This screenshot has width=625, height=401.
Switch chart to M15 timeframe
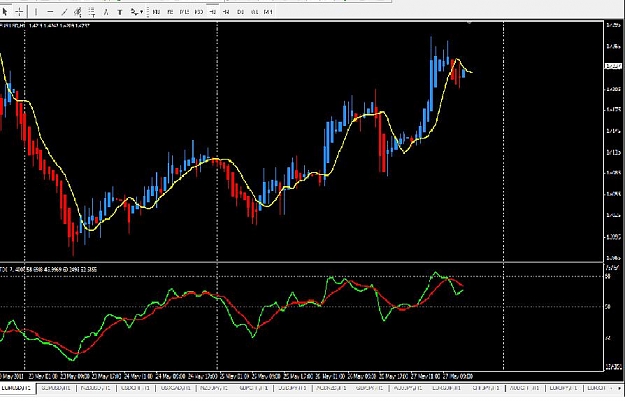(184, 12)
